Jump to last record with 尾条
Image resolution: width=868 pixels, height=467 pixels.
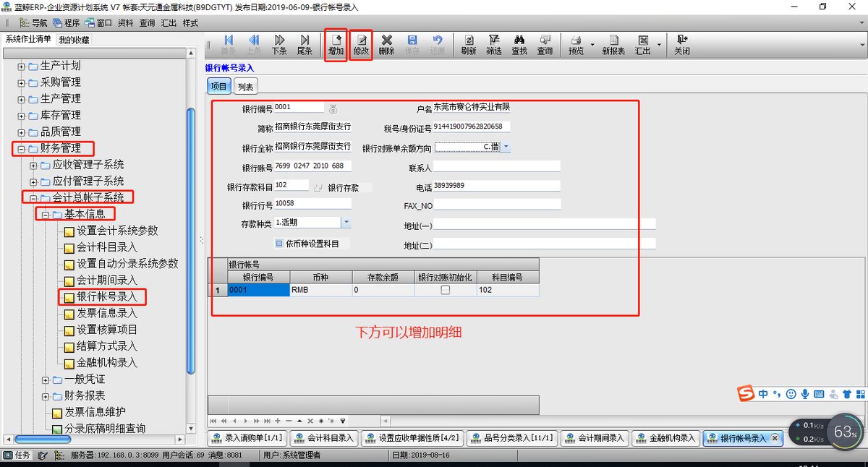[305, 44]
